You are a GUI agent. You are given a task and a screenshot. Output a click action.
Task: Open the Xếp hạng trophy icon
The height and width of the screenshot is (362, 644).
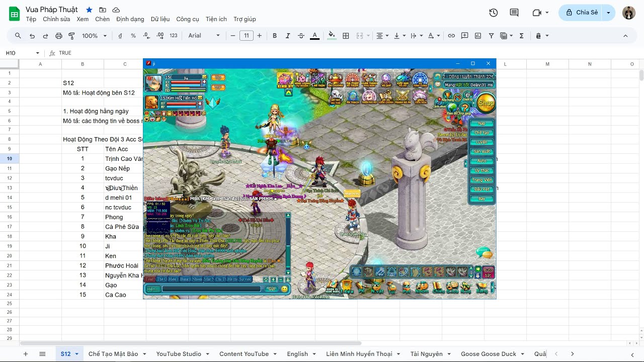coord(447,97)
